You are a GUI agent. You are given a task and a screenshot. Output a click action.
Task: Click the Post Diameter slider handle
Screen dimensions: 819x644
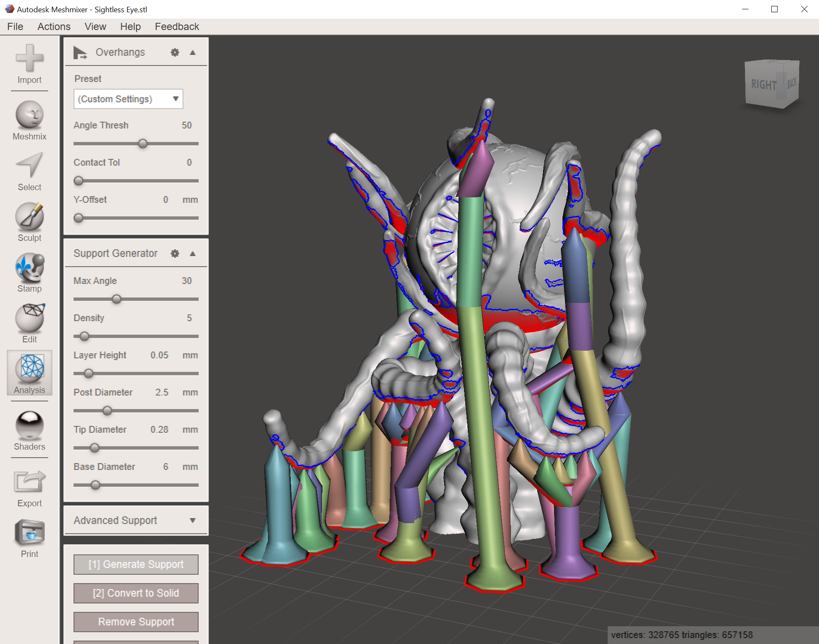[107, 411]
